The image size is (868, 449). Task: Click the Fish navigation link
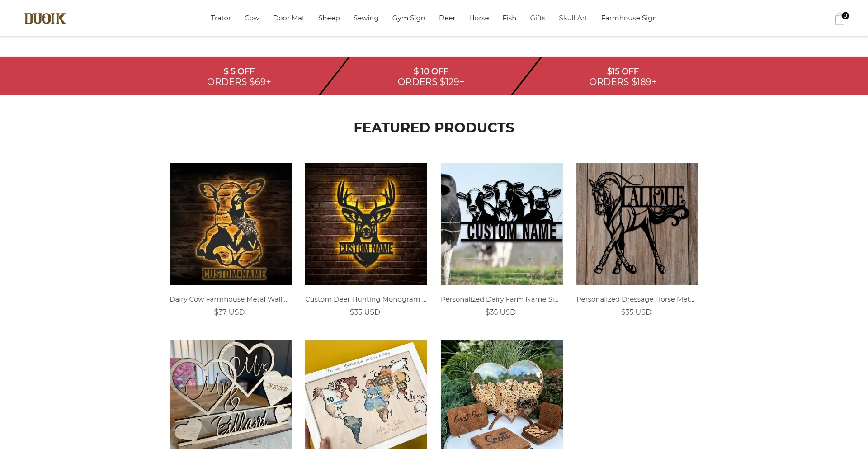tap(509, 18)
